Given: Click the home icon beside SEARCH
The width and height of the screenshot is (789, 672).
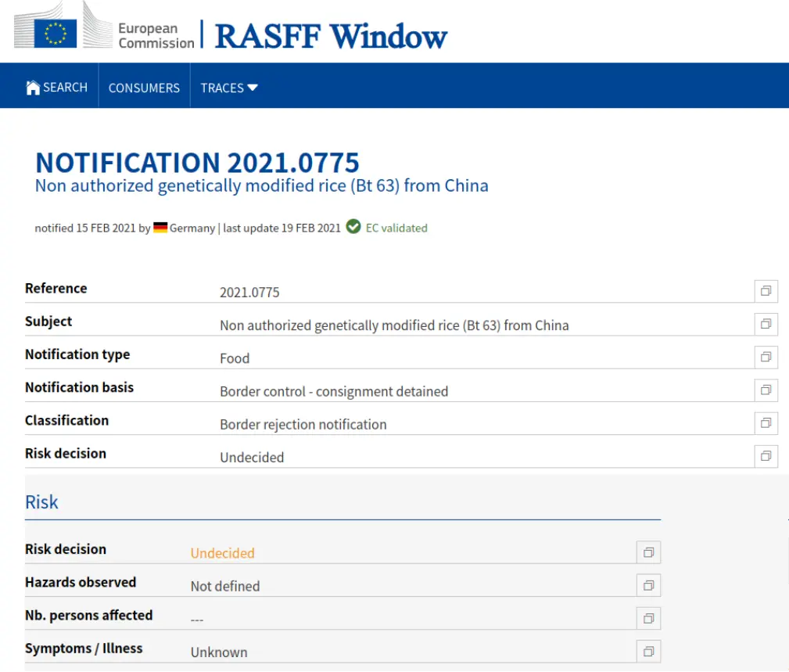Looking at the screenshot, I should point(33,88).
